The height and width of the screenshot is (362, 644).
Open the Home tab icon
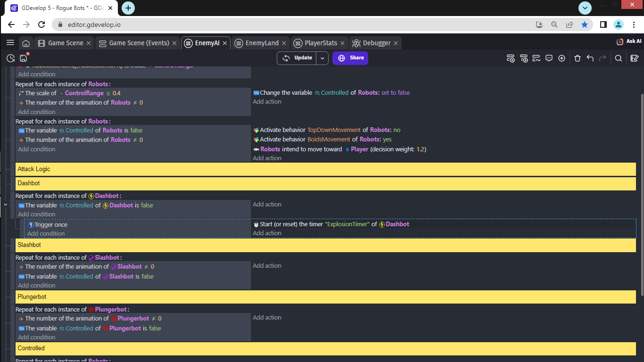(26, 43)
